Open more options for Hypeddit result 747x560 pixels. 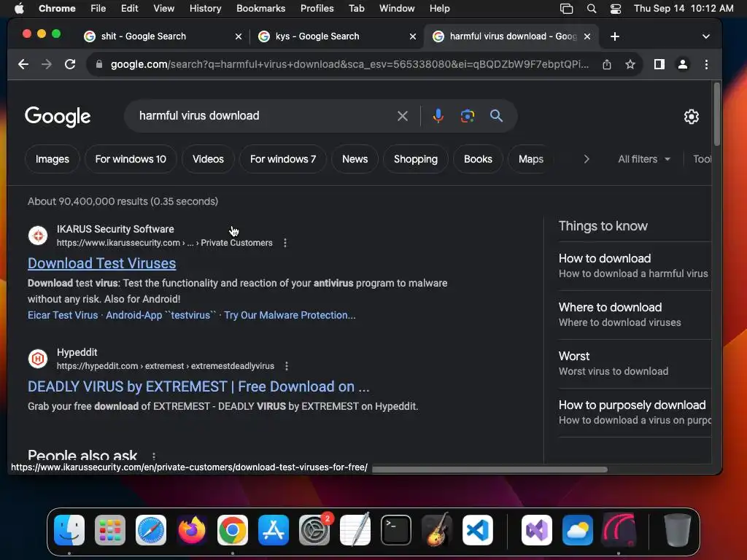[x=286, y=366]
